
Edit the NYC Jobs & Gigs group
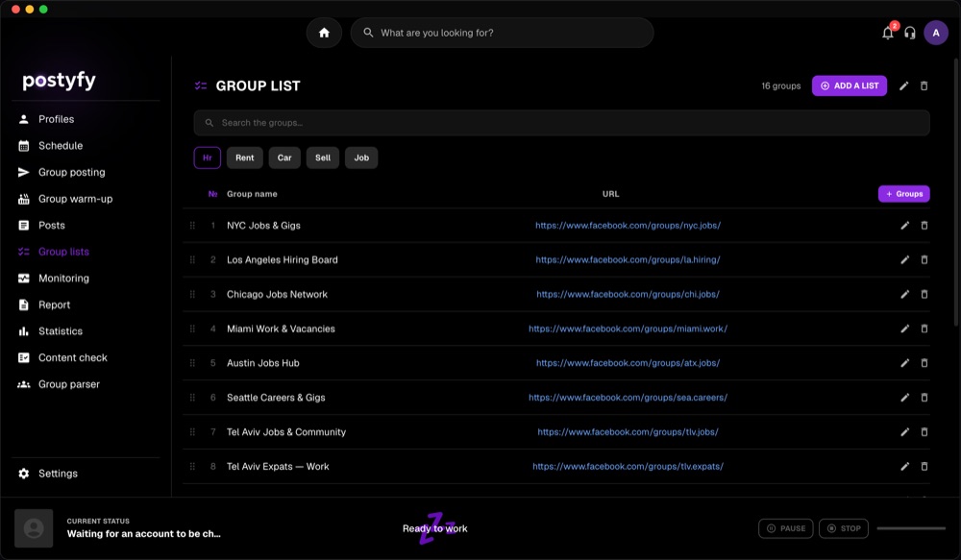904,226
